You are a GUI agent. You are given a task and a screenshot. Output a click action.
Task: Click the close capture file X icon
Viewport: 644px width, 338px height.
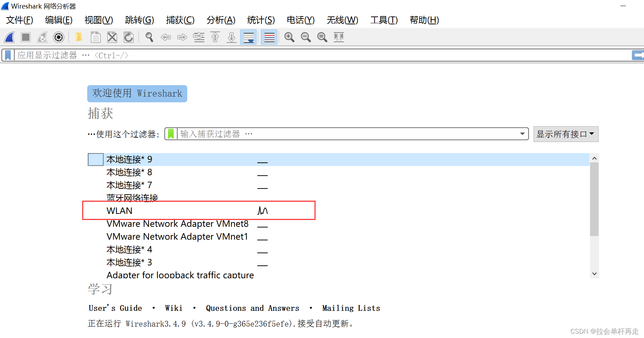pyautogui.click(x=112, y=37)
